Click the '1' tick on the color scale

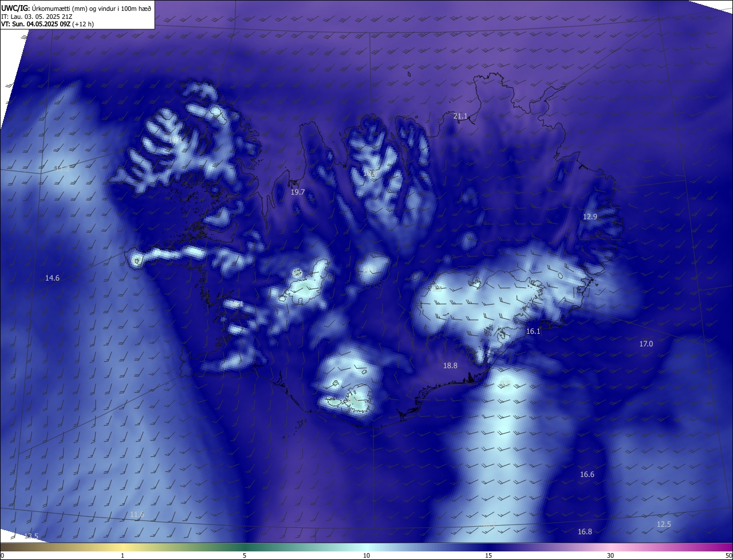pos(123,555)
